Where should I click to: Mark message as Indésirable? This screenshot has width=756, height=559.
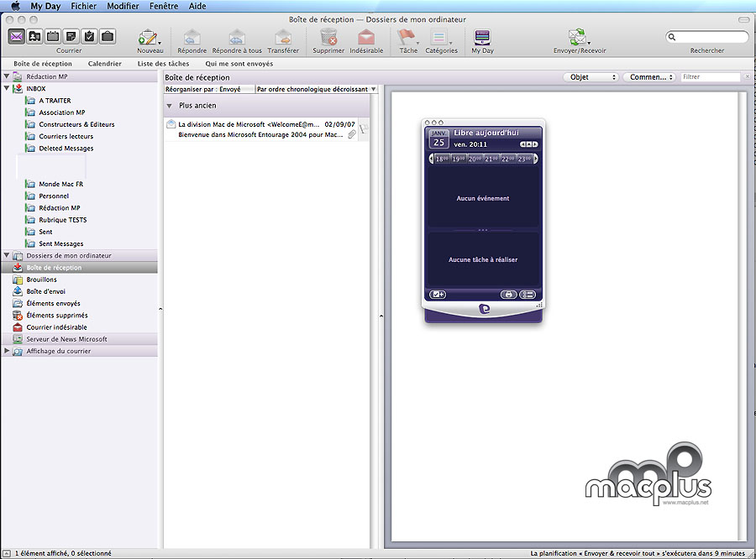pyautogui.click(x=366, y=37)
